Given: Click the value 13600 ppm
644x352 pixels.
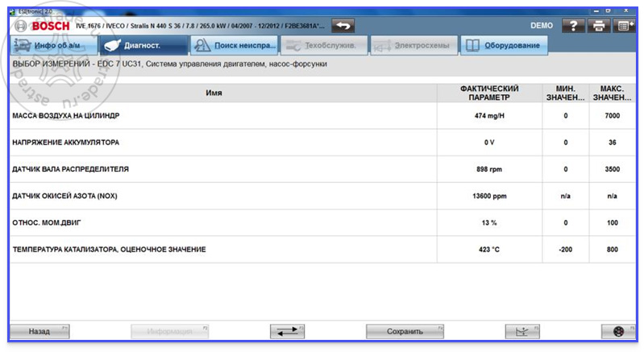Looking at the screenshot, I should tap(489, 196).
